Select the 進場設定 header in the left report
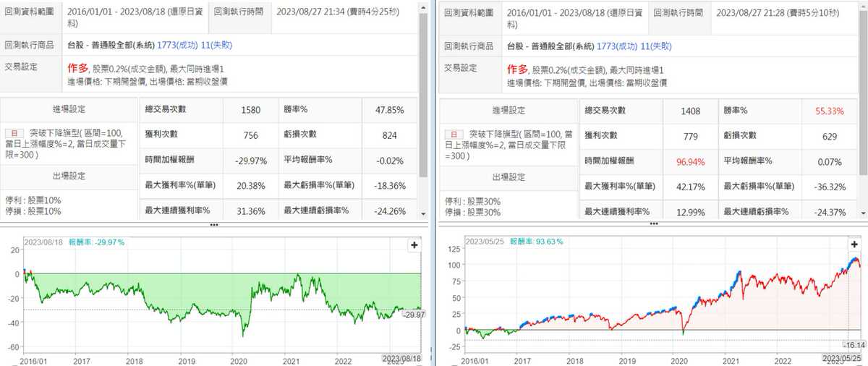868x366 pixels. (x=69, y=110)
